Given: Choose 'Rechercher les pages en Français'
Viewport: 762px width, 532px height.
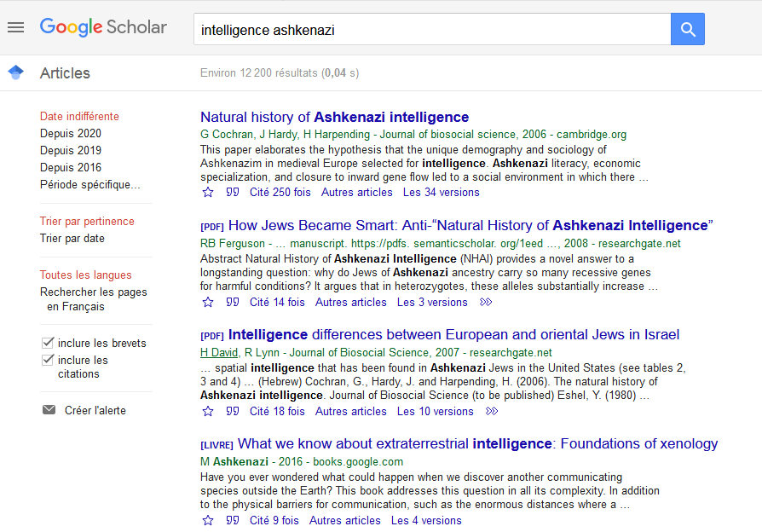Looking at the screenshot, I should (93, 299).
